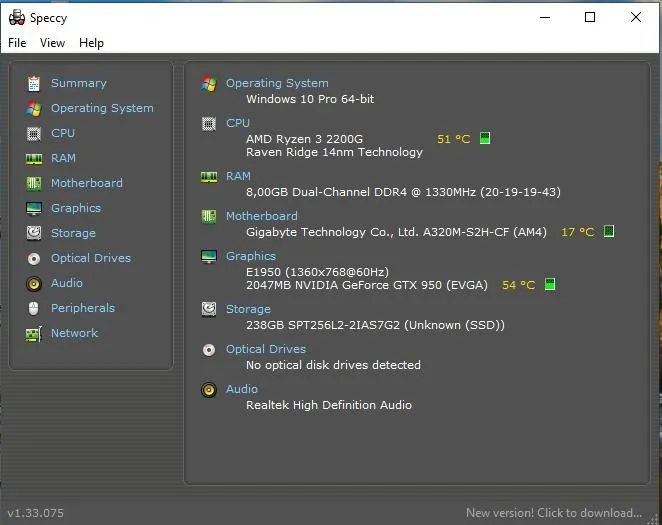Click the CPU temperature 51 °C value
This screenshot has width=662, height=525.
(x=453, y=139)
